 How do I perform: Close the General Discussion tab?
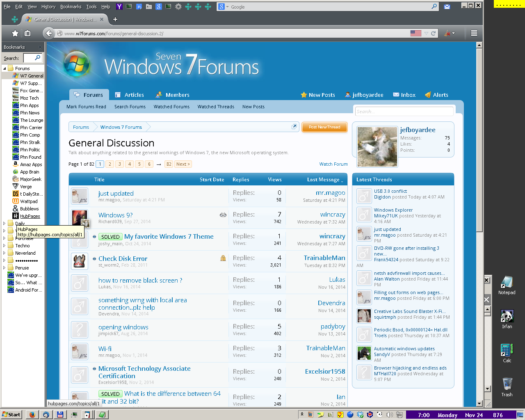coord(102,19)
